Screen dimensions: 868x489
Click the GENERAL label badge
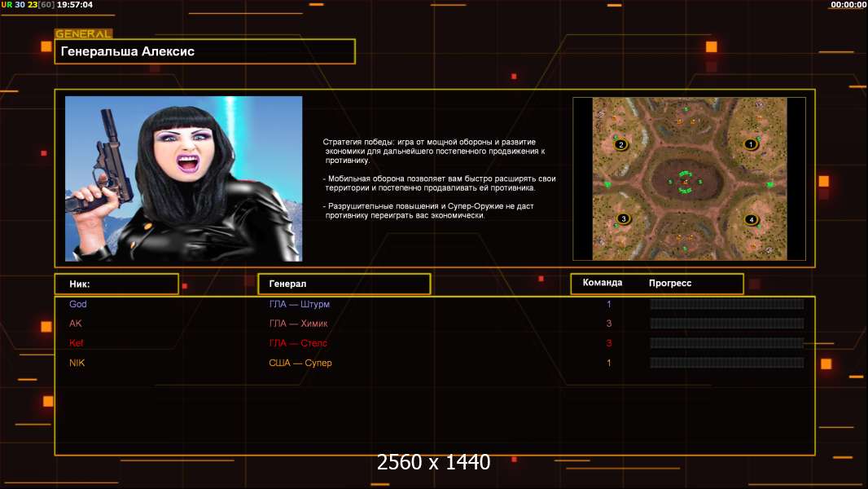point(83,34)
